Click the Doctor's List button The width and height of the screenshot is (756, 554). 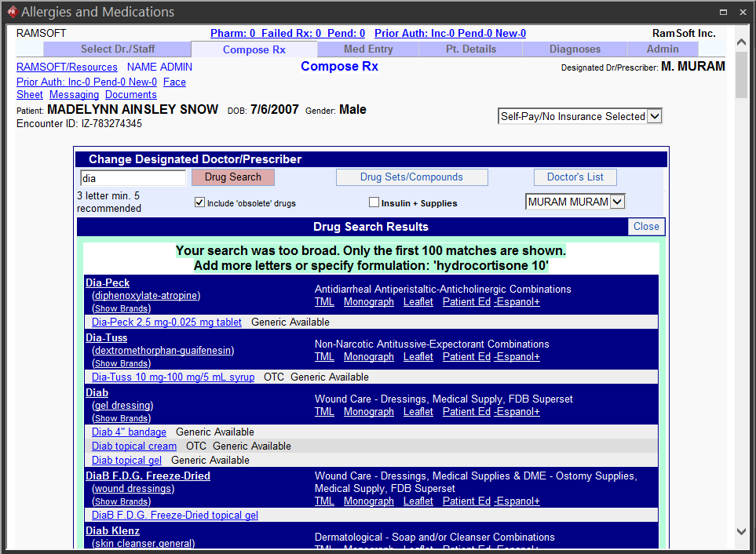(575, 177)
